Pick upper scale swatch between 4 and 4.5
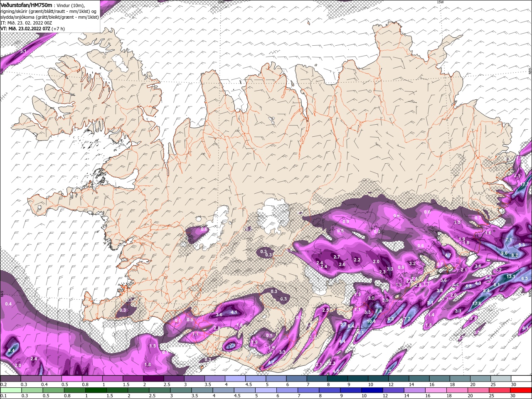 pyautogui.click(x=235, y=379)
